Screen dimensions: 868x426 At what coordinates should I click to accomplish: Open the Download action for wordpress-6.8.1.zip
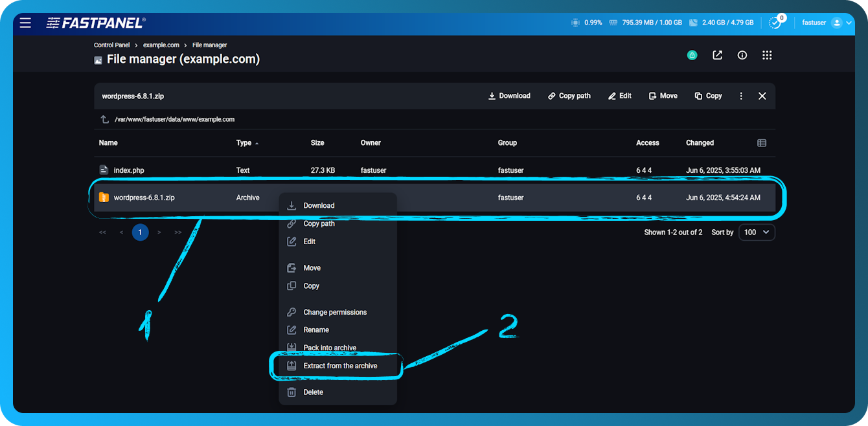click(x=319, y=205)
